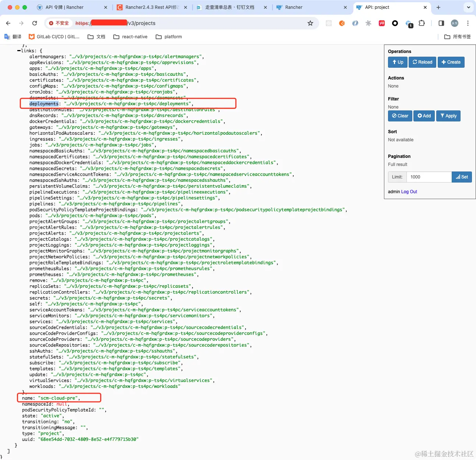The width and height of the screenshot is (476, 460).
Task: Clear the filter with Clear button
Action: [400, 116]
